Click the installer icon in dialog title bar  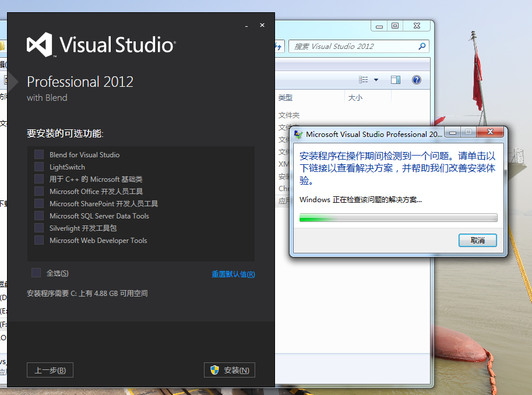tap(298, 135)
